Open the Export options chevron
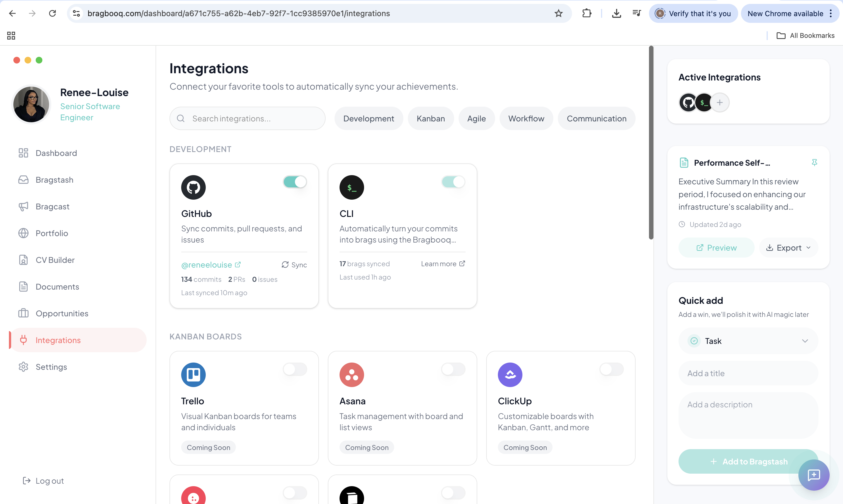Image resolution: width=843 pixels, height=504 pixels. [x=808, y=248]
